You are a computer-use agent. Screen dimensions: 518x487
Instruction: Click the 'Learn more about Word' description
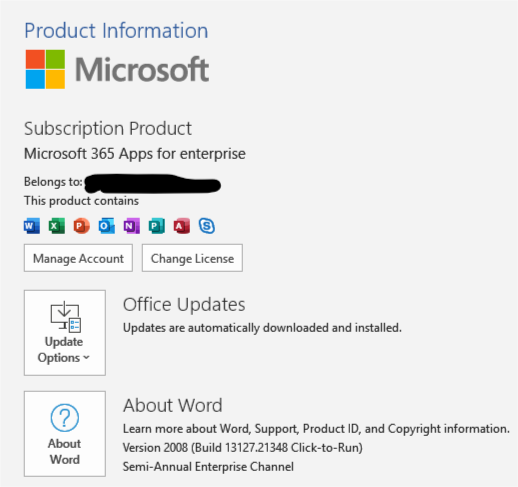click(316, 429)
